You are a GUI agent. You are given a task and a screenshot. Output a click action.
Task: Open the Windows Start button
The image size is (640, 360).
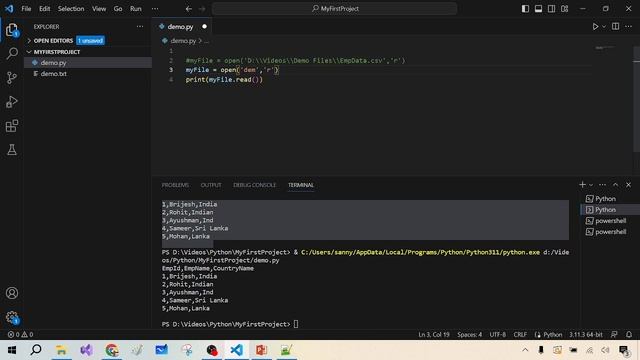coord(11,350)
